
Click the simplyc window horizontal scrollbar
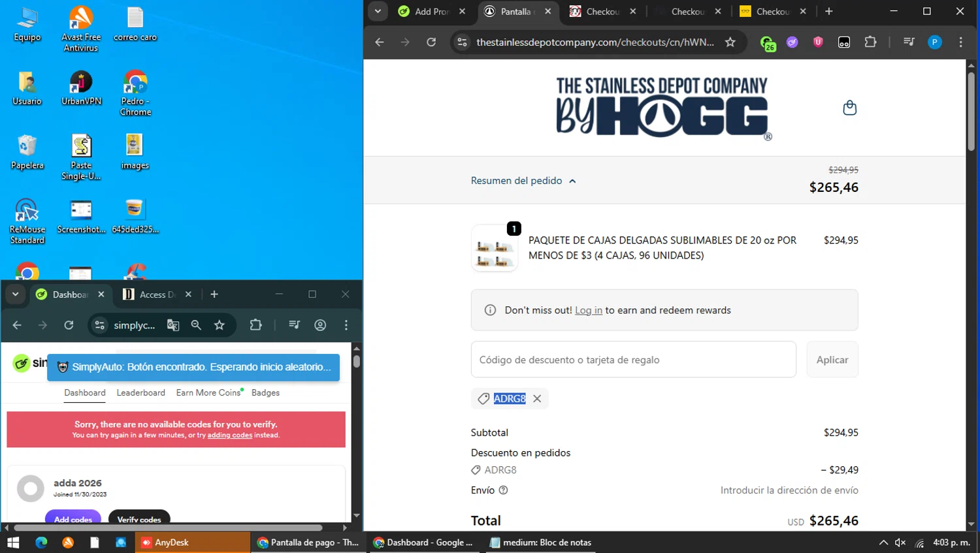click(168, 528)
